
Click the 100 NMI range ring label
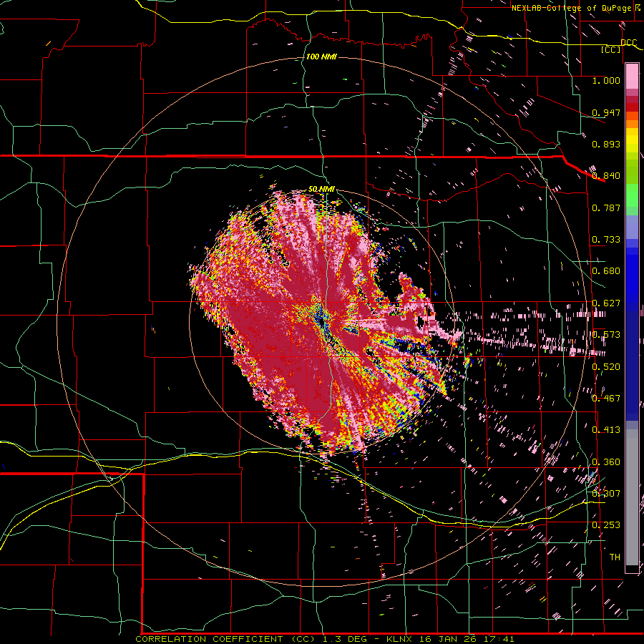pos(321,57)
